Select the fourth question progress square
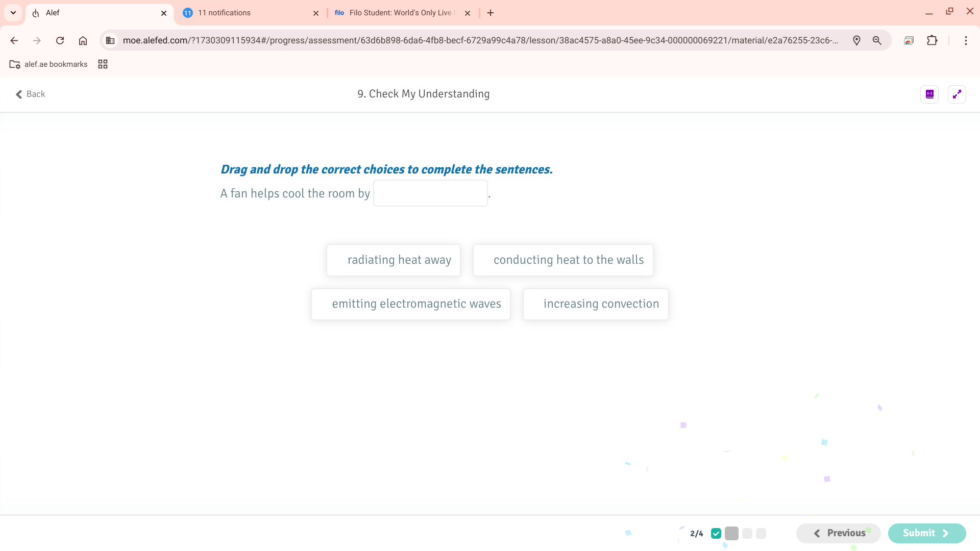The height and width of the screenshot is (551, 980). [761, 534]
